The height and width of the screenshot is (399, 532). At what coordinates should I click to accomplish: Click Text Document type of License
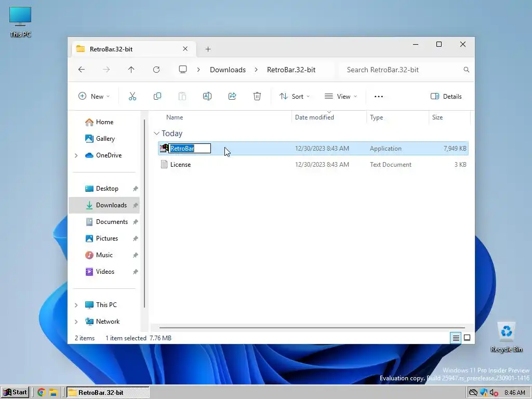391,165
